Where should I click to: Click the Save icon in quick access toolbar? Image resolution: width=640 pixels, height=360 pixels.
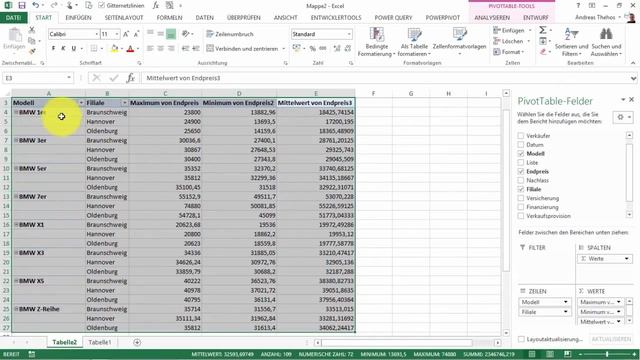[22, 5]
